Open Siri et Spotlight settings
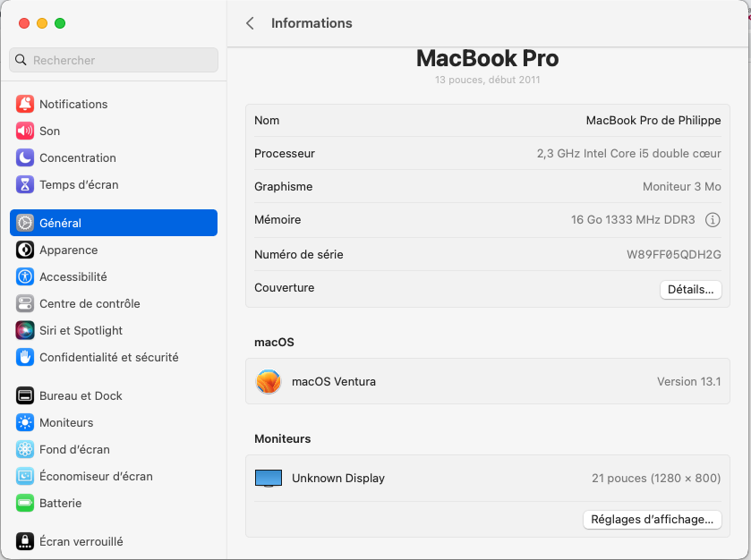This screenshot has height=560, width=751. pos(114,330)
